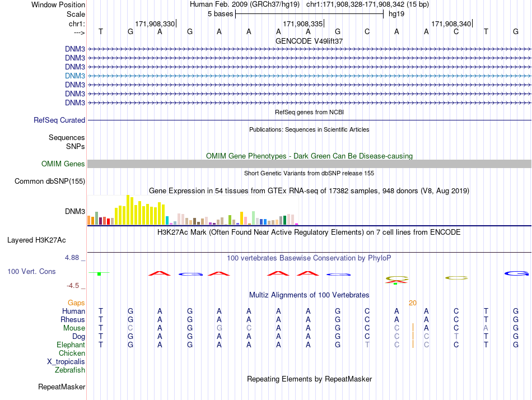Click the chr1:171,908,328-171,908,342 (15 bp) coordinates

click(367, 4)
